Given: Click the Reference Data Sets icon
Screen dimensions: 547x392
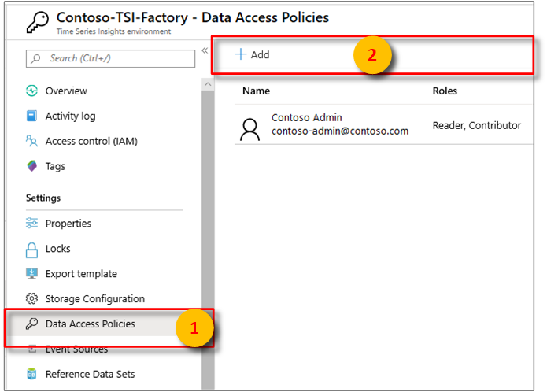Looking at the screenshot, I should coord(32,375).
